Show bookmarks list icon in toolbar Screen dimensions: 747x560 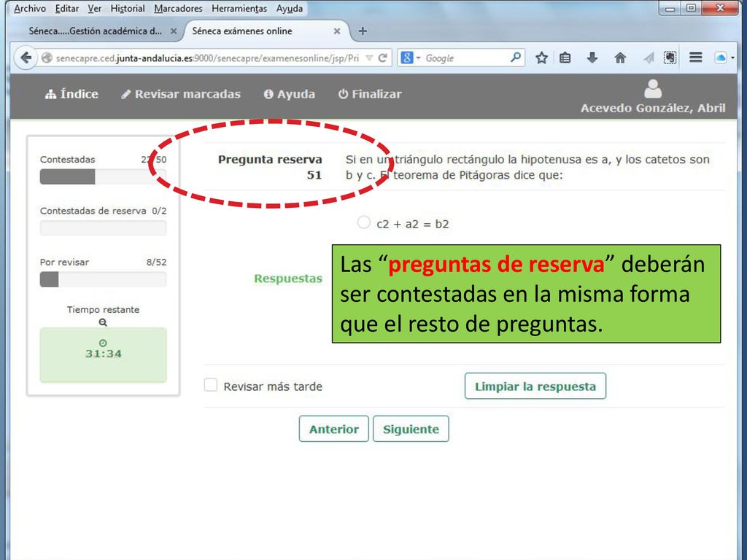pyautogui.click(x=565, y=58)
